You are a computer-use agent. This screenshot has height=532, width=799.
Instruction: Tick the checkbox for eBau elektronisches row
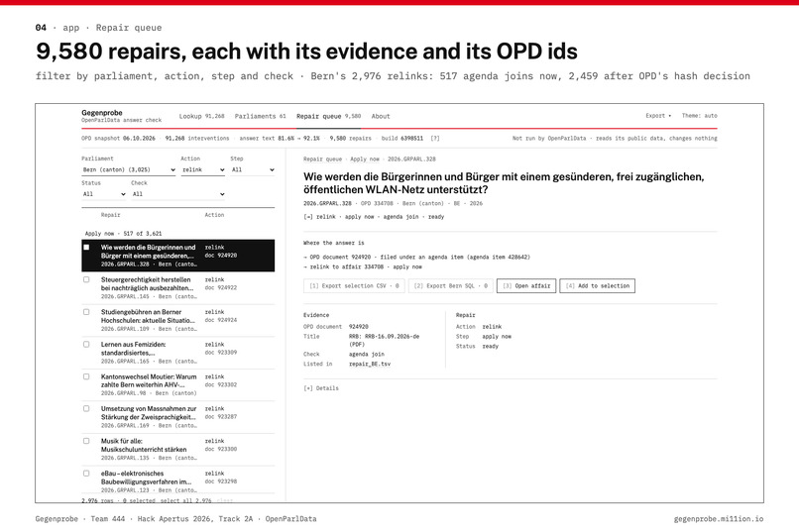[x=86, y=474]
